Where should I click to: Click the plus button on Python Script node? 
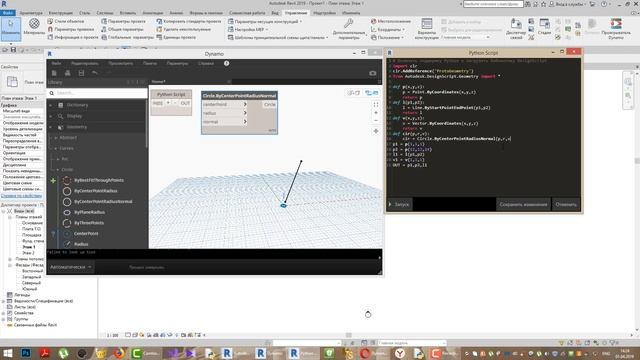168,103
